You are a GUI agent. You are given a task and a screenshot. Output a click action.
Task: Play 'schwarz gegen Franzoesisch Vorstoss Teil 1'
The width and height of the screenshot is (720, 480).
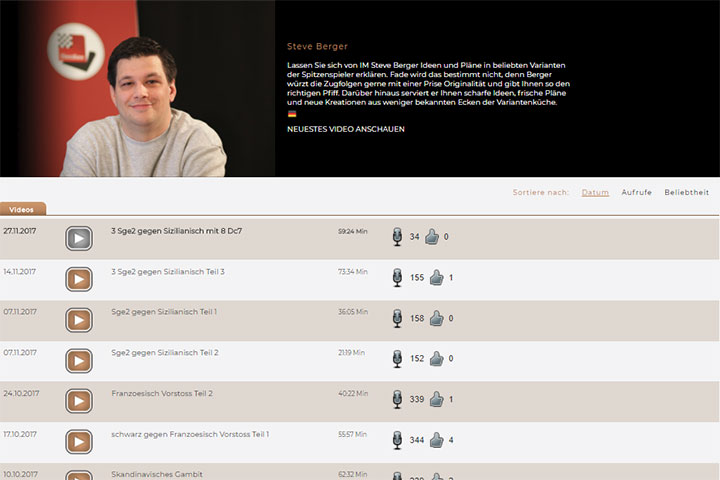click(x=79, y=442)
